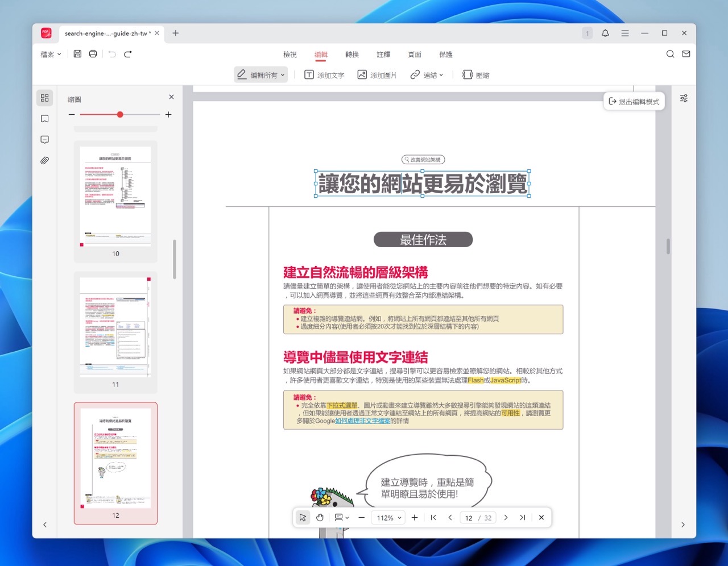Viewport: 728px width, 566px height.
Task: Toggle the thumbnails panel icon
Action: [45, 98]
